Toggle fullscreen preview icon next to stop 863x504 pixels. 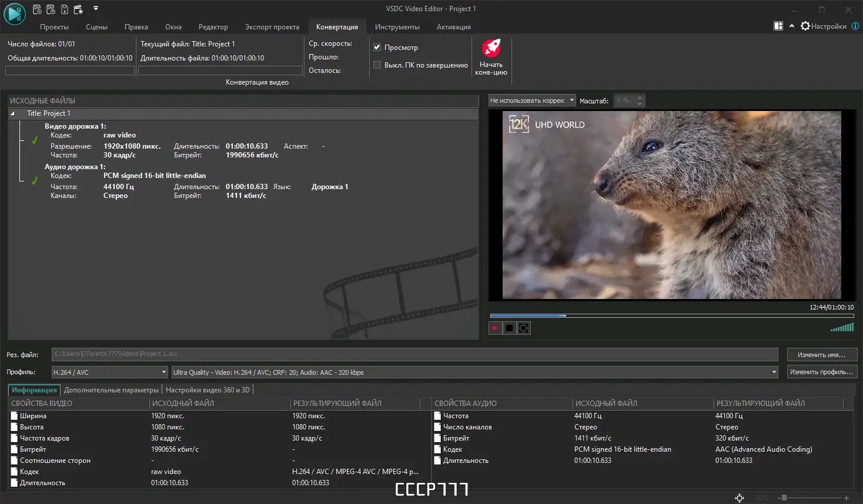point(524,328)
